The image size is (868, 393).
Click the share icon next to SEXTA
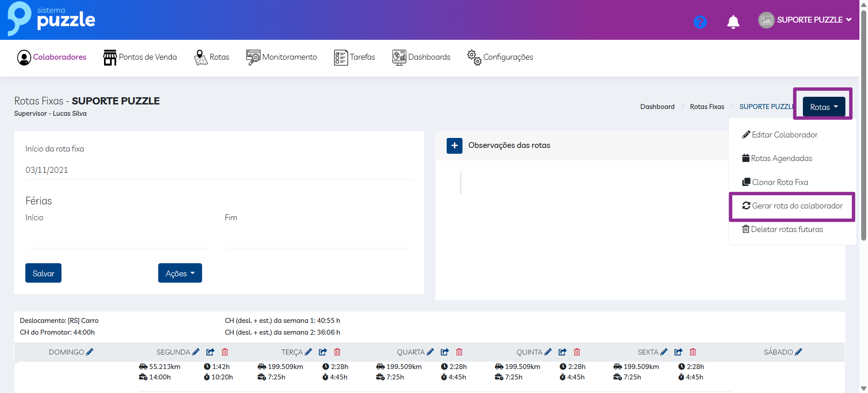(678, 352)
